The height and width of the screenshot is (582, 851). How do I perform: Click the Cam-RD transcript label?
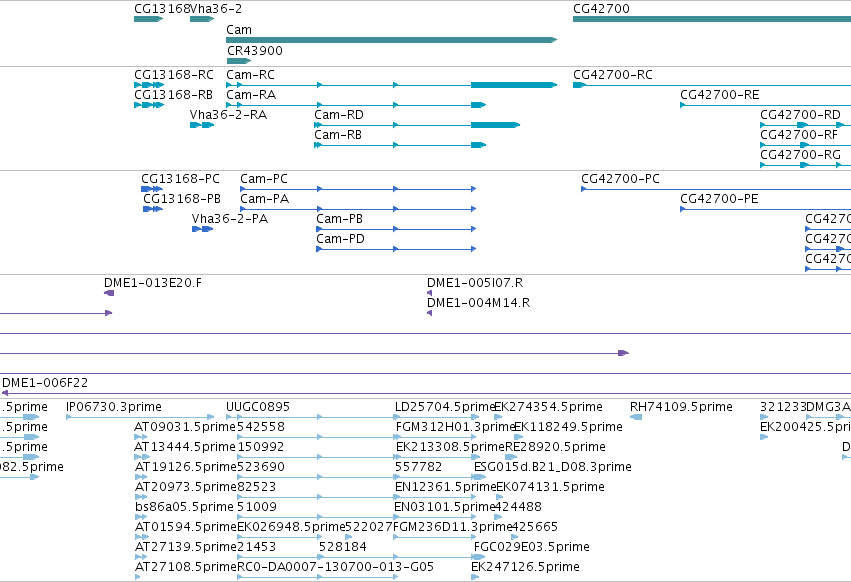339,115
